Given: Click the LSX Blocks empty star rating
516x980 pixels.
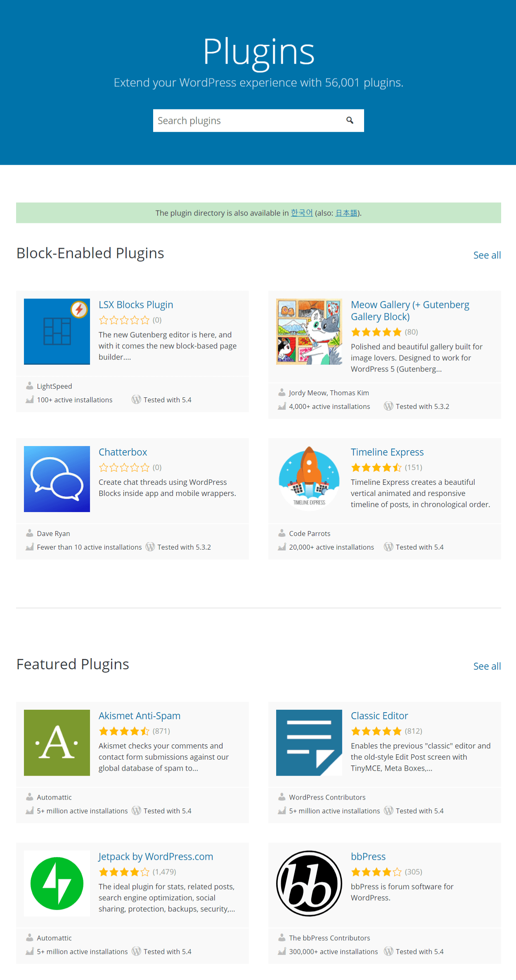Looking at the screenshot, I should (124, 320).
